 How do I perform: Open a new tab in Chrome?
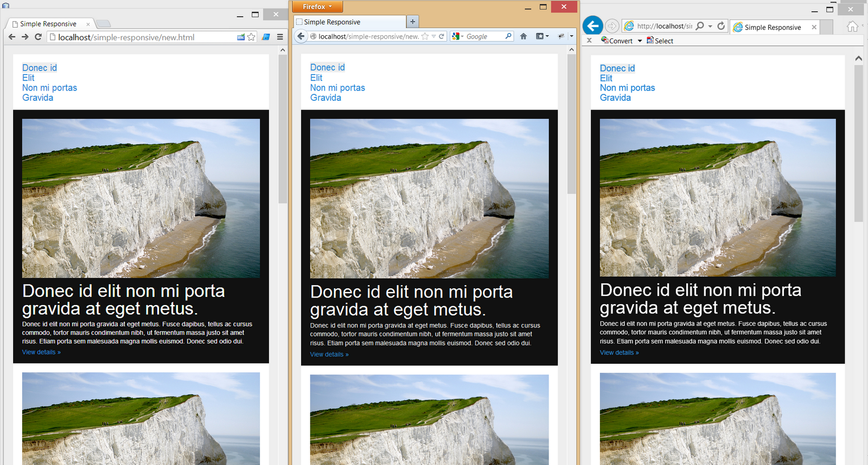coord(104,23)
